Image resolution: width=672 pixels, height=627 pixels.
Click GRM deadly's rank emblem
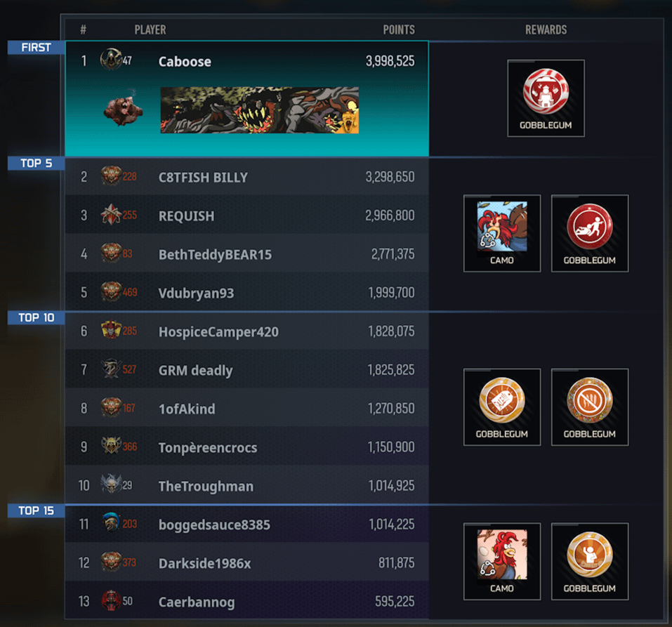111,369
